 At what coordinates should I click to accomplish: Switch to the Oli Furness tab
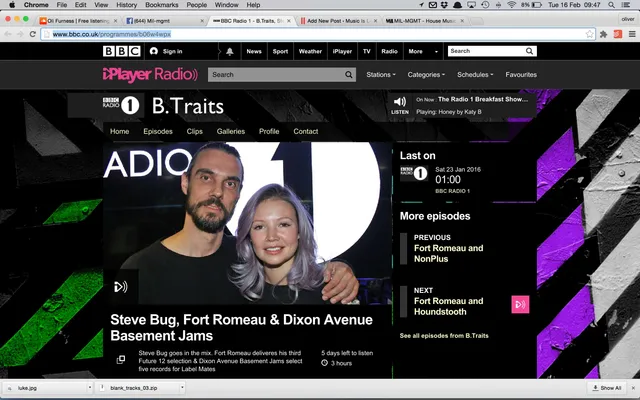78,21
